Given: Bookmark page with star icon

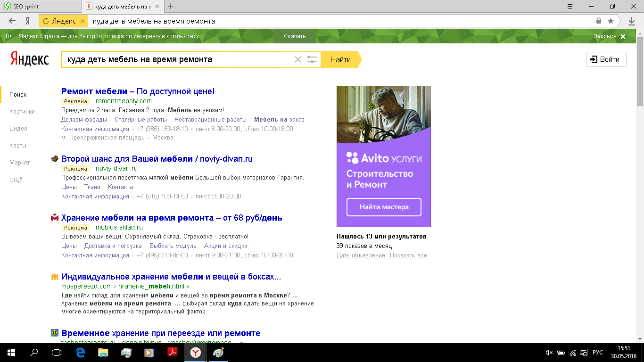Looking at the screenshot, I should click(x=611, y=21).
